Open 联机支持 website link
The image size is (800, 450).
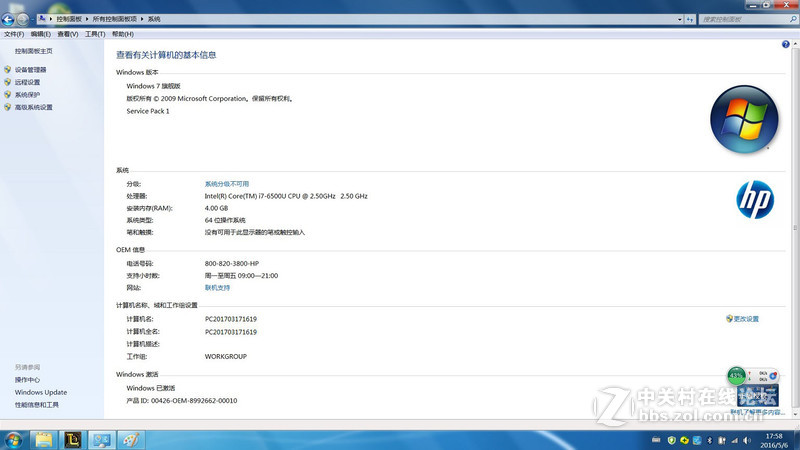pyautogui.click(x=217, y=288)
